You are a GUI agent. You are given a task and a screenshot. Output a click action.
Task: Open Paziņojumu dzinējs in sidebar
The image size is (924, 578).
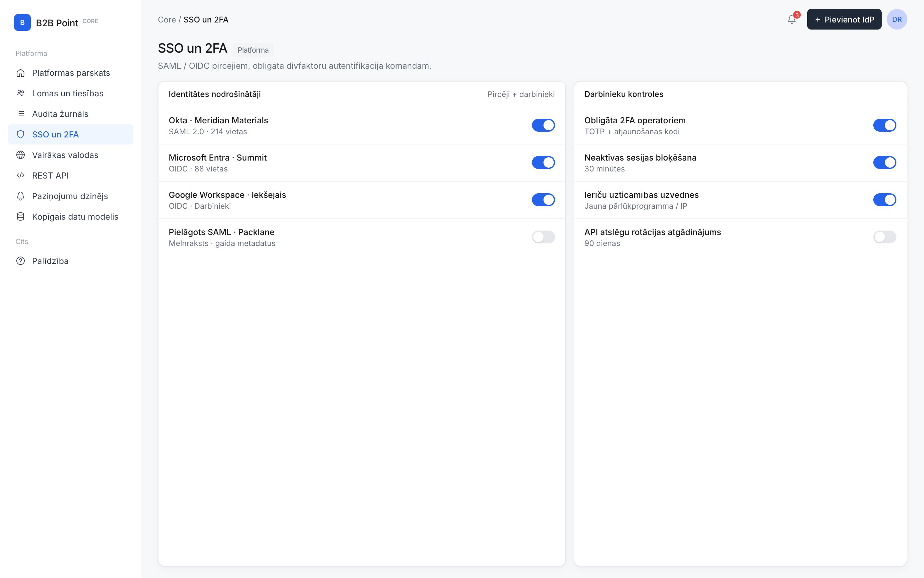(71, 196)
